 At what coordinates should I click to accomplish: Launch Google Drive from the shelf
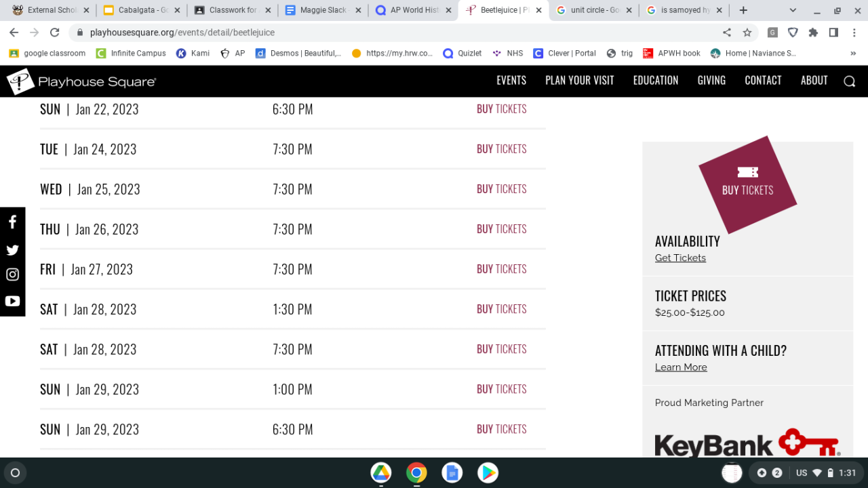381,472
